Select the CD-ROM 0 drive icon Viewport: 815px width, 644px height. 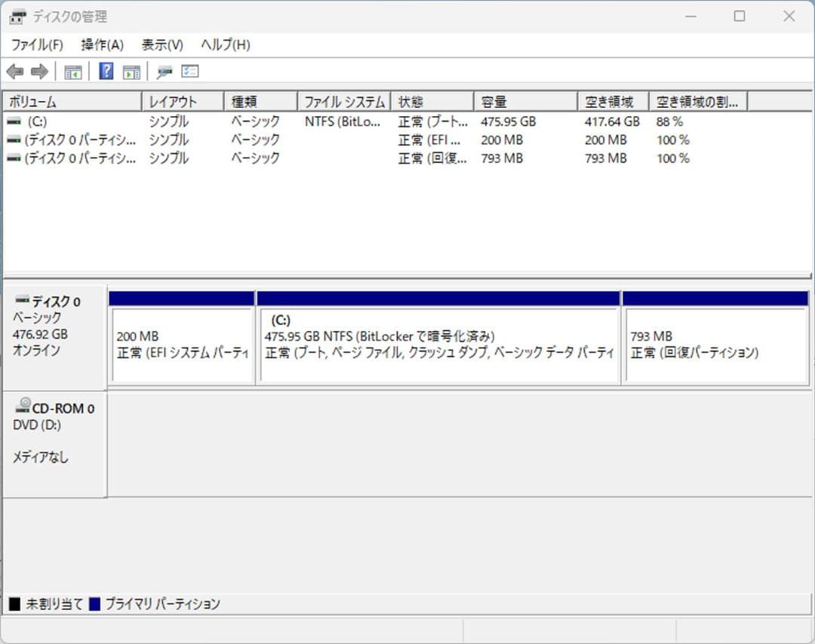(21, 407)
